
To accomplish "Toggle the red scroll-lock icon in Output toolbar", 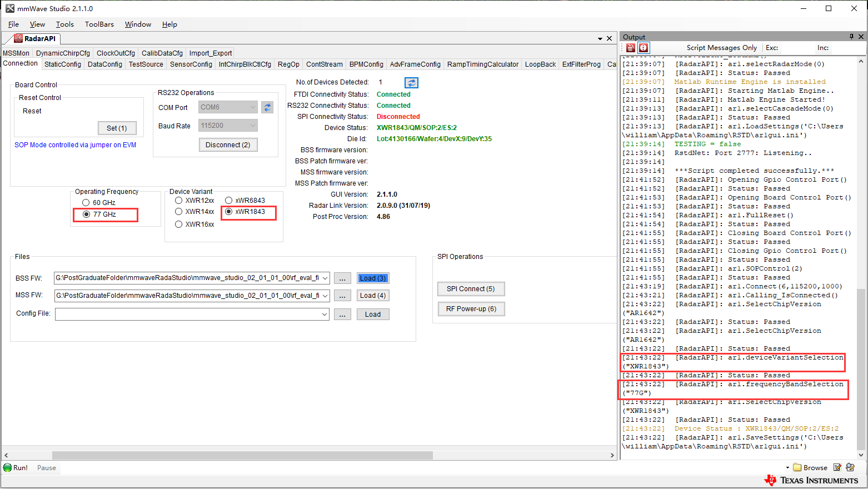I will click(x=643, y=48).
